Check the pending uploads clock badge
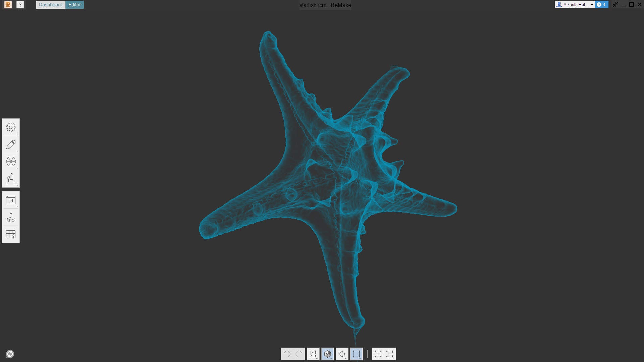This screenshot has height=362, width=644. click(601, 4)
